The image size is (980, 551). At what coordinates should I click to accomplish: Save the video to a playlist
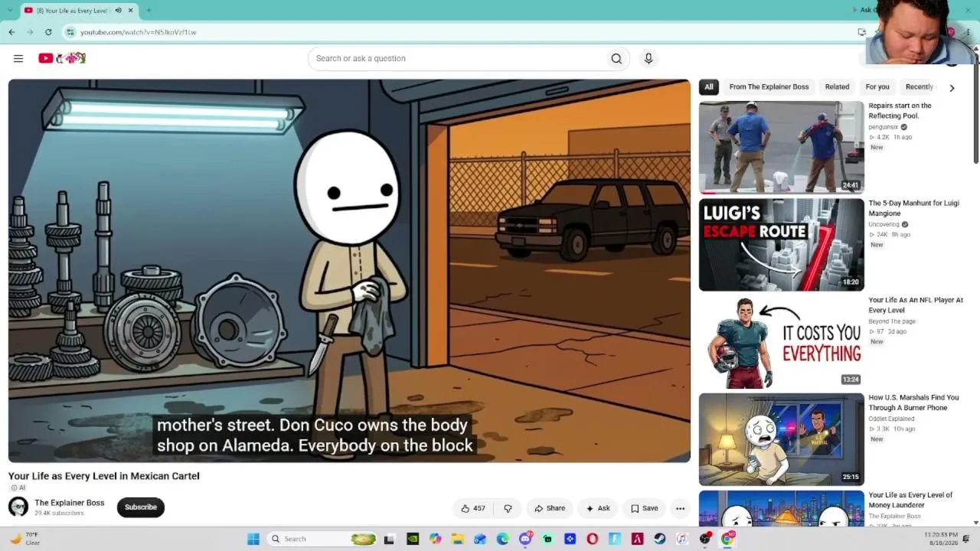pos(644,508)
